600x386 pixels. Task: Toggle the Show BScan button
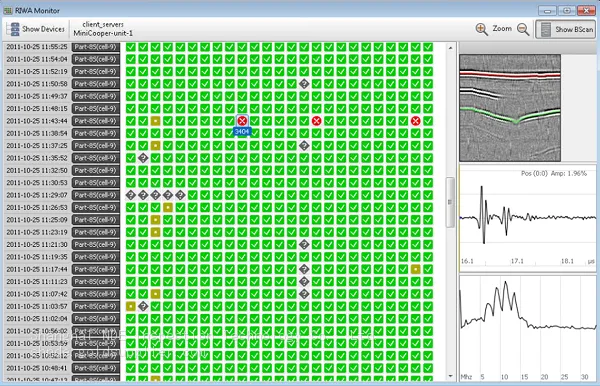pyautogui.click(x=565, y=29)
